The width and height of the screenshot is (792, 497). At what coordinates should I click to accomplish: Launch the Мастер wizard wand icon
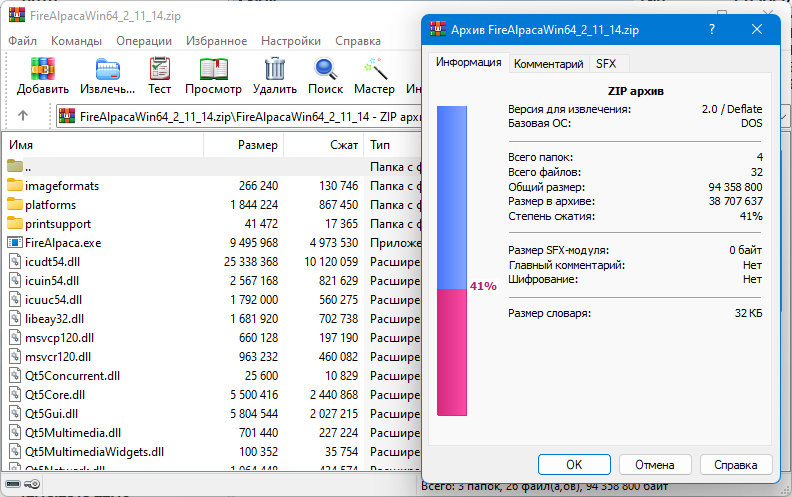click(x=375, y=69)
